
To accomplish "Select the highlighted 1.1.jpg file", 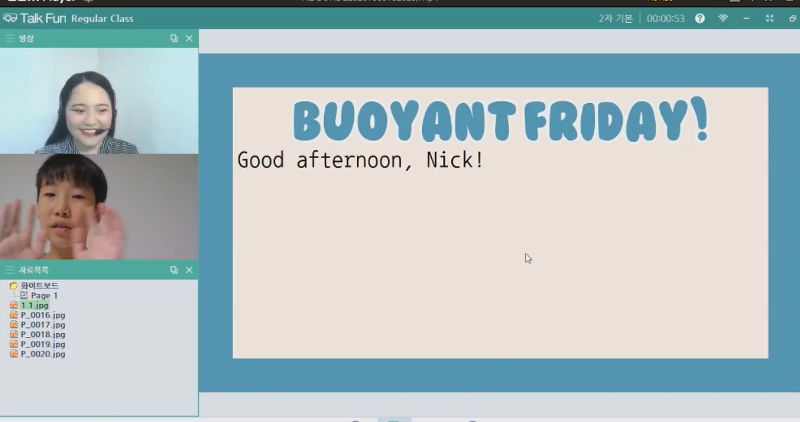I will (x=35, y=305).
